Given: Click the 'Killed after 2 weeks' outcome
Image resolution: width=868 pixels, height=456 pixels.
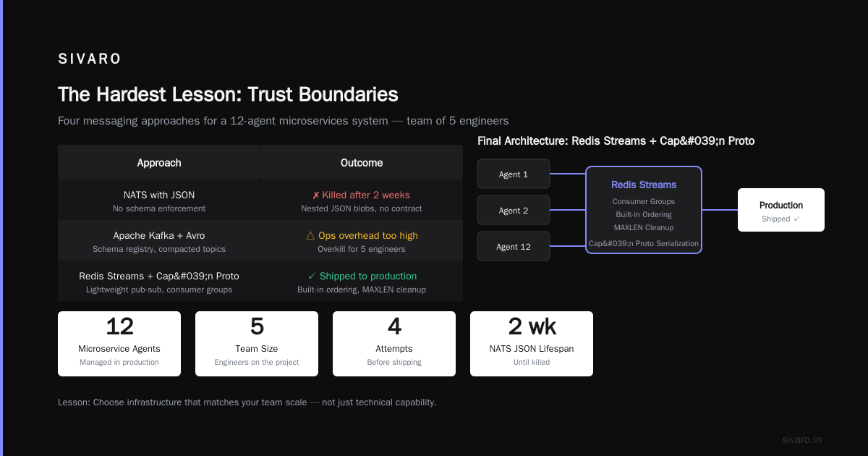Looking at the screenshot, I should (361, 195).
